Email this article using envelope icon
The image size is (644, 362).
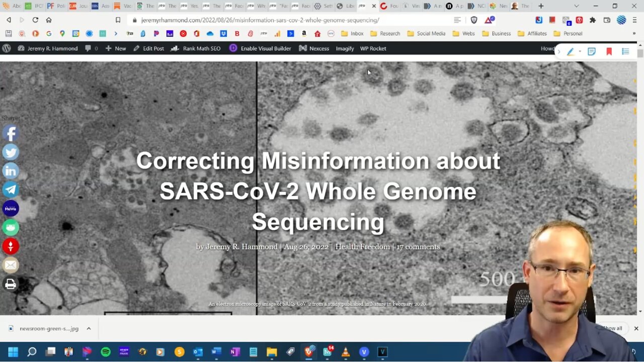(x=11, y=265)
